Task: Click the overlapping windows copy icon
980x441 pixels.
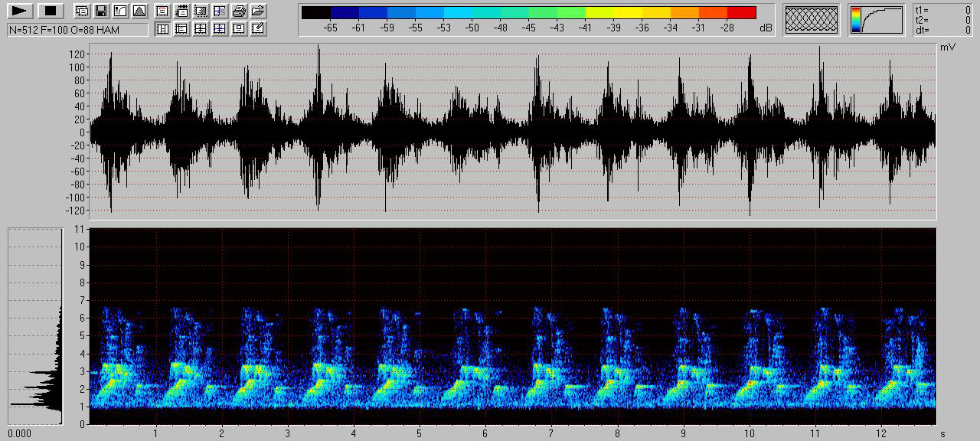Action: [x=82, y=11]
